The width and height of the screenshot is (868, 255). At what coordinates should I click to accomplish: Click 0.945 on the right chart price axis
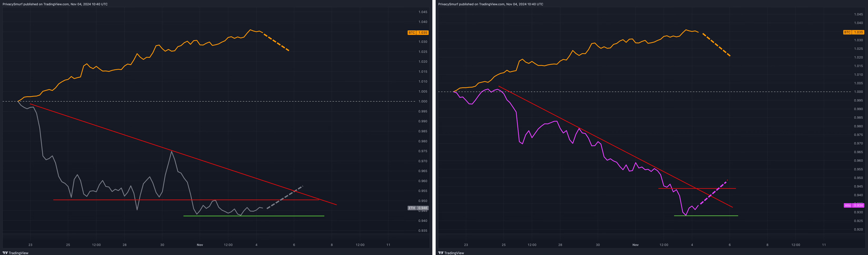[858, 187]
